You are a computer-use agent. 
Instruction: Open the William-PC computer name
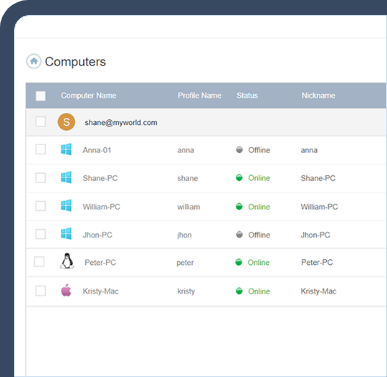(101, 207)
